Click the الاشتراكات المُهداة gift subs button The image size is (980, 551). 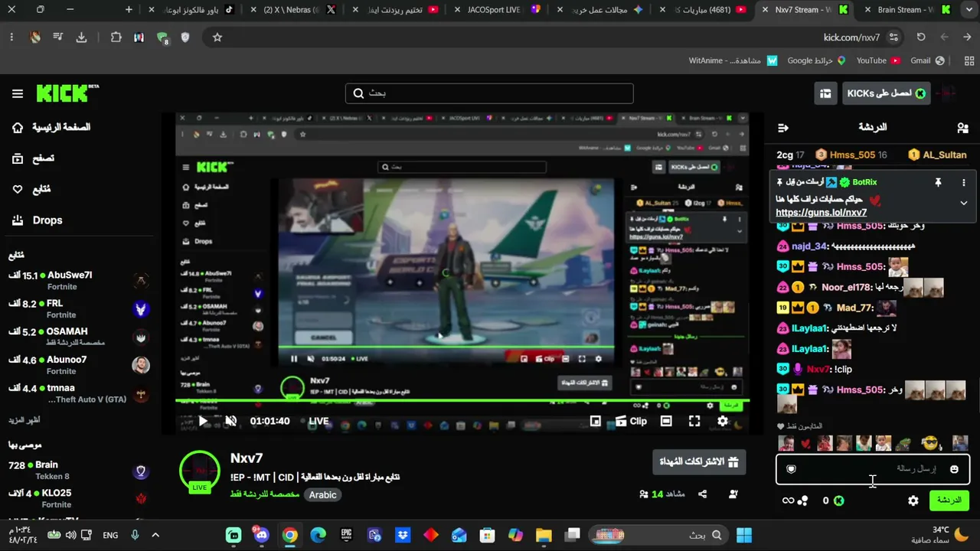(700, 462)
